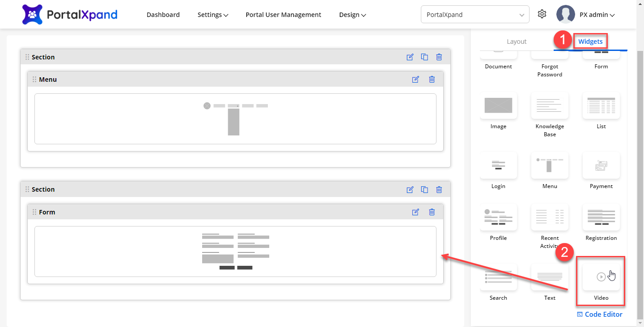This screenshot has width=644, height=327.
Task: Switch to the Layout tab
Action: pos(517,42)
